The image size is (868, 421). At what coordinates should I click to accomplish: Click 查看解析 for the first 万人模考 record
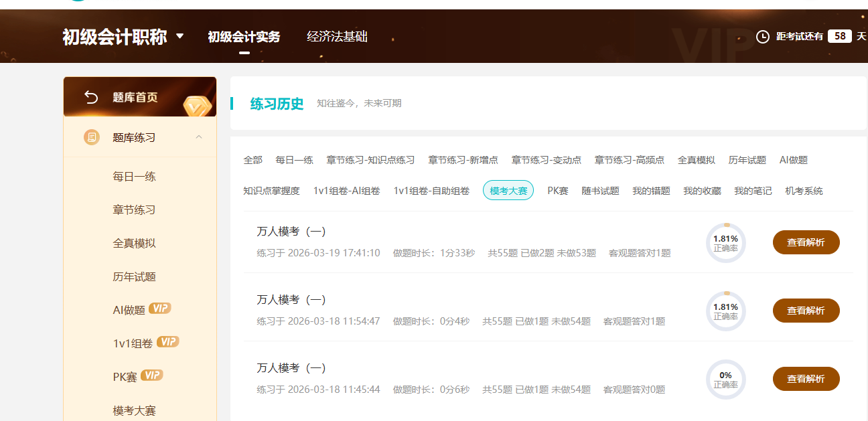click(806, 242)
